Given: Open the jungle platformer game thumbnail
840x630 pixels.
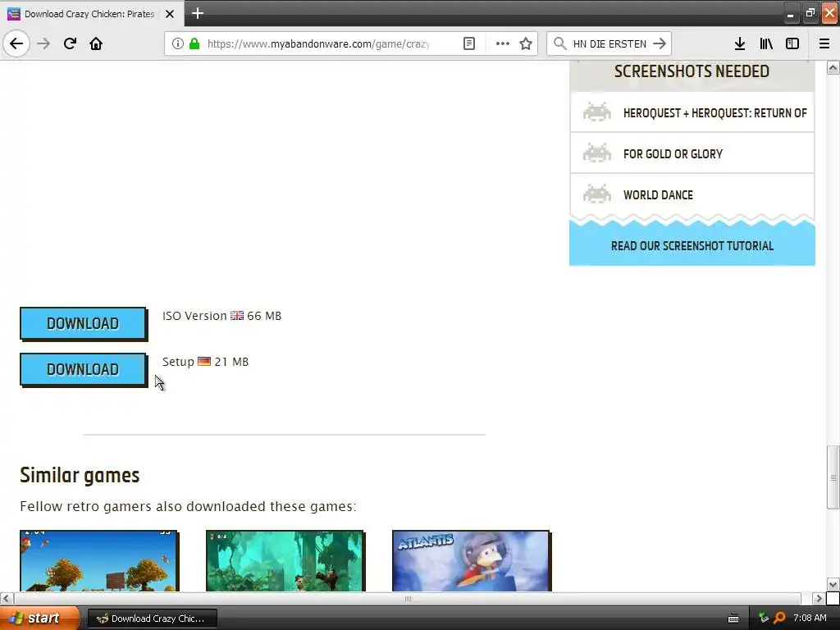Looking at the screenshot, I should (285, 561).
